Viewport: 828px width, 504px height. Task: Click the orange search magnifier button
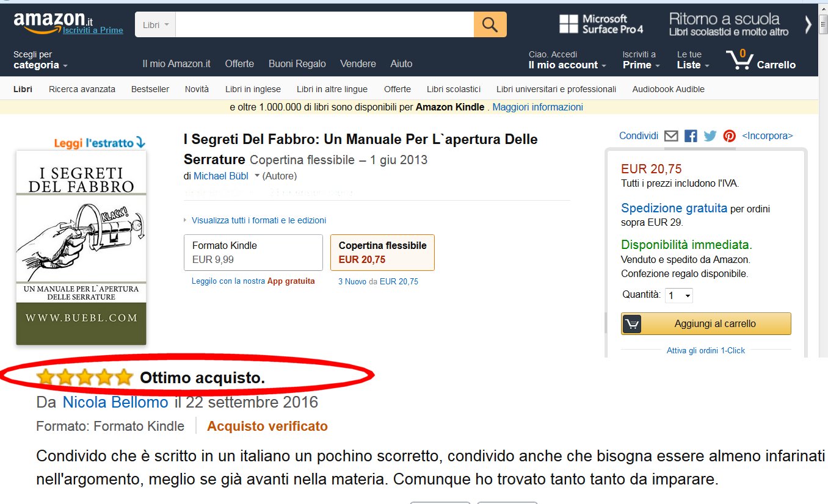[x=490, y=24]
